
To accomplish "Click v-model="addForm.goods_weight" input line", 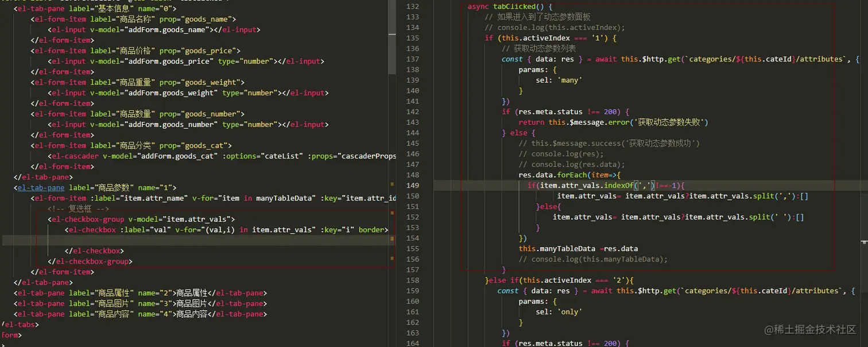I will point(188,93).
